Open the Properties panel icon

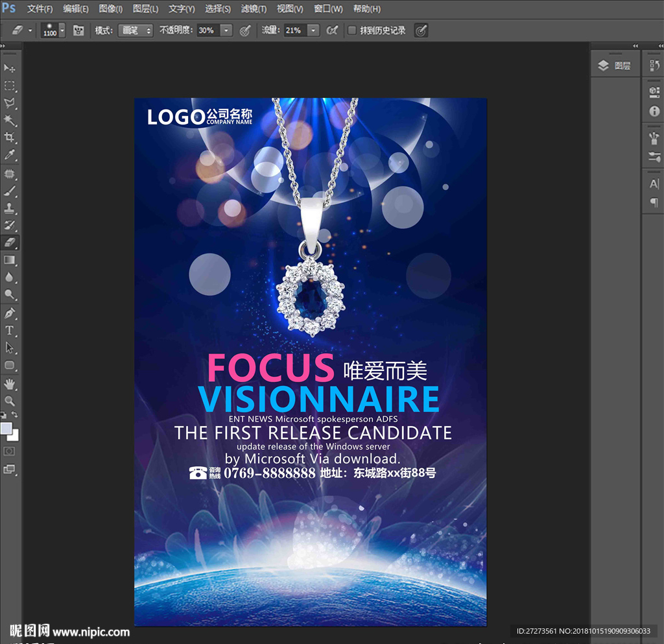(x=654, y=92)
